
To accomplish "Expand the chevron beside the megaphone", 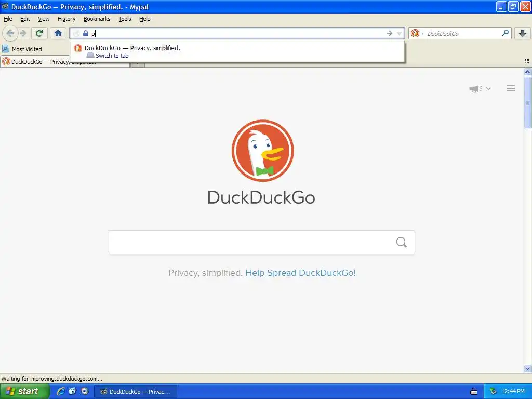I will coord(488,88).
